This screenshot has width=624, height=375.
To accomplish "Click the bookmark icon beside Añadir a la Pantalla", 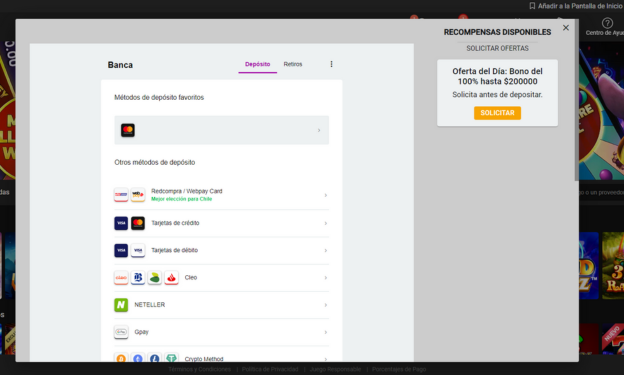I will click(532, 6).
